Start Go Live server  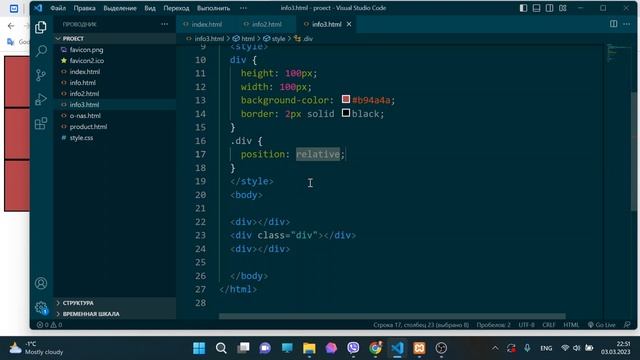pos(602,325)
